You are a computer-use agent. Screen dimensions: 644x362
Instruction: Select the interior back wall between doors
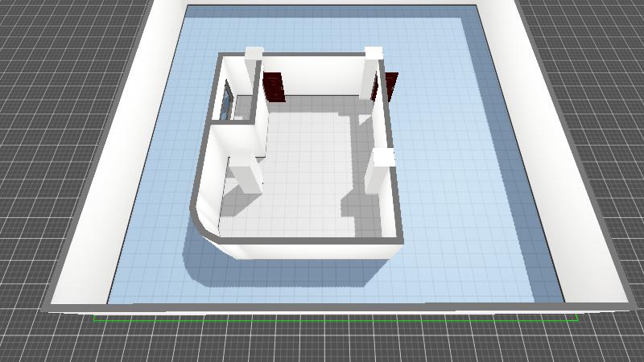point(322,76)
